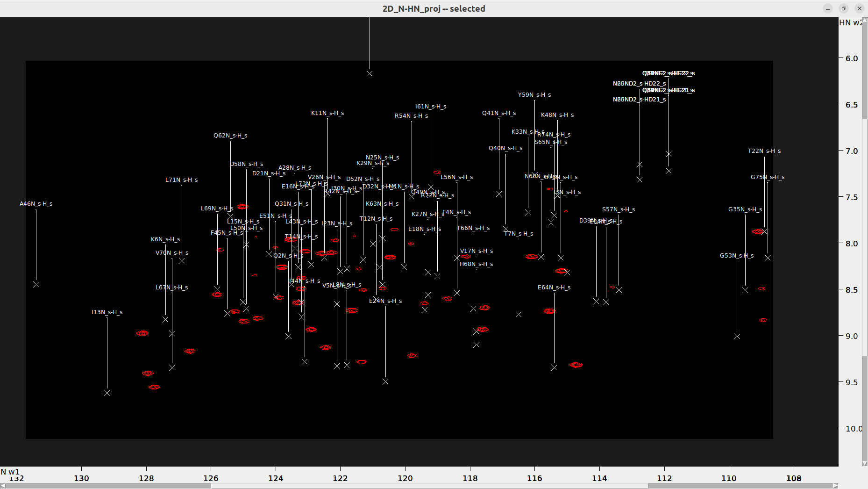Click a red contour peak near G35N_s-H_s
Viewport: 868px width, 489px height.
pyautogui.click(x=757, y=231)
